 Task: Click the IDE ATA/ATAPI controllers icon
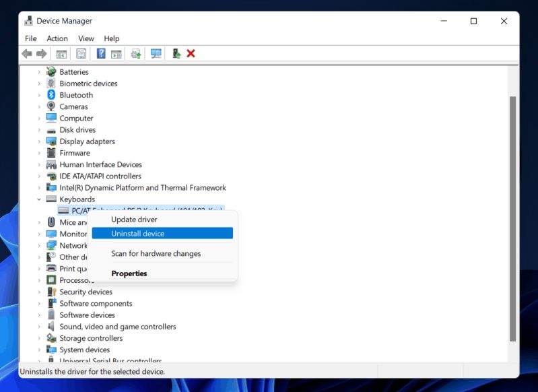pos(51,176)
